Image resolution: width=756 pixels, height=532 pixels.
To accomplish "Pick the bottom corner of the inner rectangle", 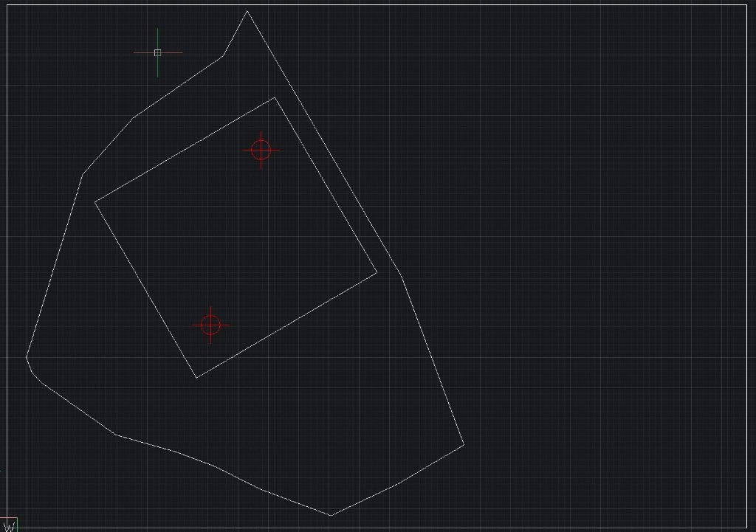I will coord(196,378).
